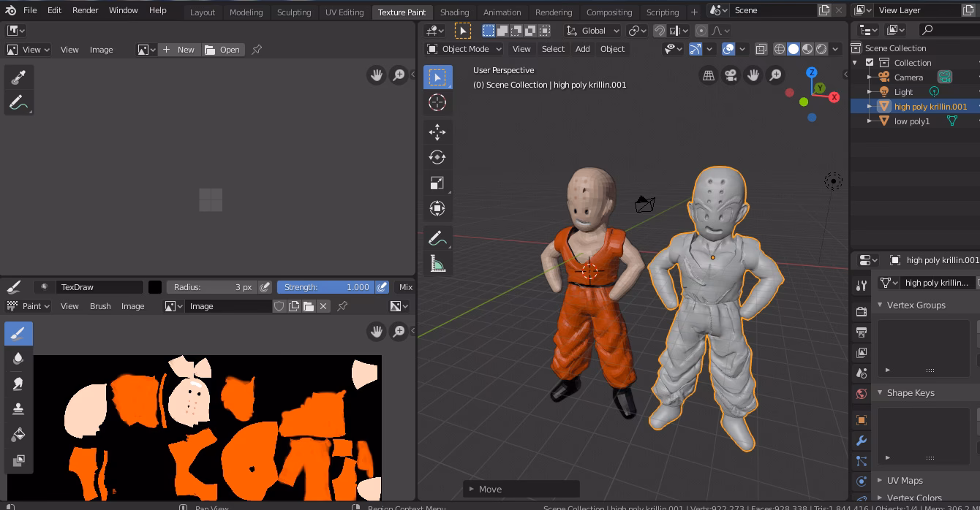
Task: Open the Mix blend mode dropdown
Action: pyautogui.click(x=405, y=287)
